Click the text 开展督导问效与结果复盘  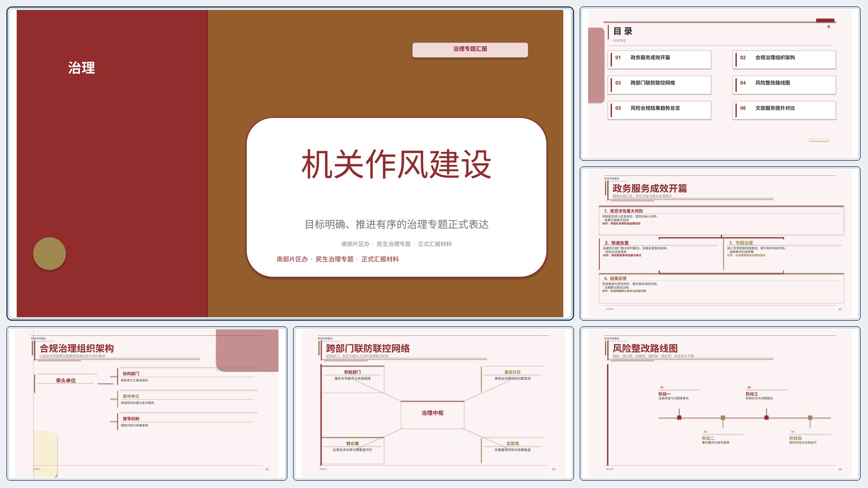point(513,450)
